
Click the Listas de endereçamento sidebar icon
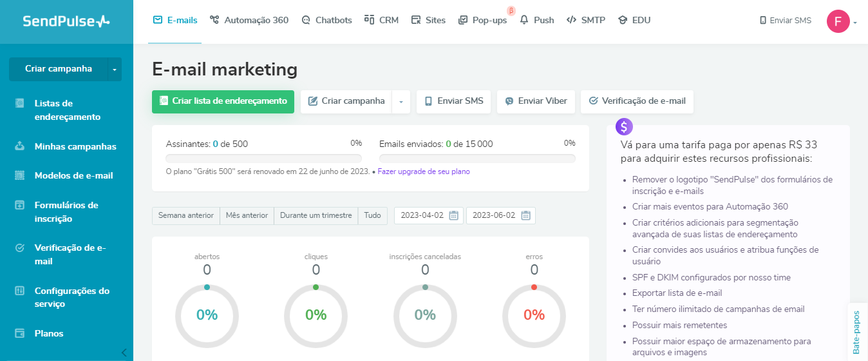click(x=20, y=103)
